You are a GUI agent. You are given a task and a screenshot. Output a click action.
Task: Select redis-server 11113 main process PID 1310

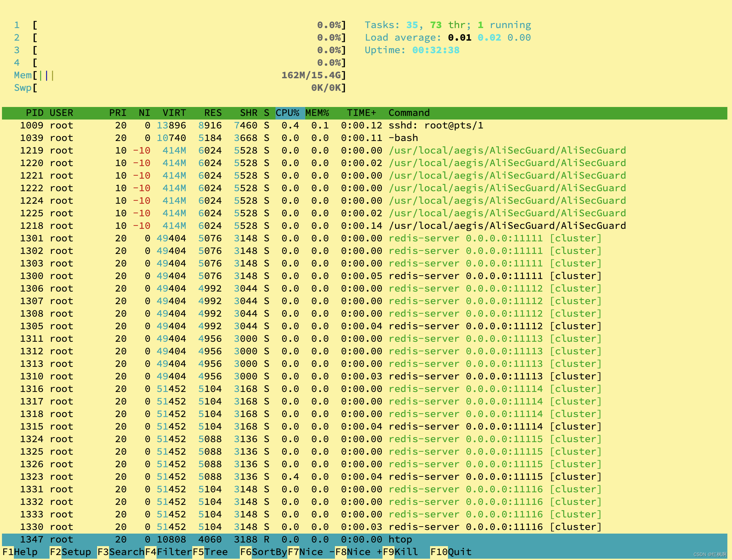coord(364,377)
